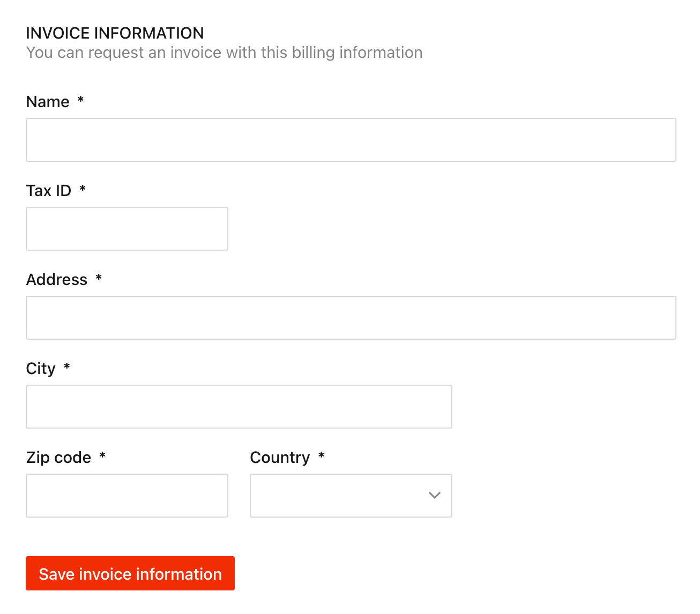700x614 pixels.
Task: Click the 'You can request an invoice' subtitle
Action: pyautogui.click(x=224, y=53)
